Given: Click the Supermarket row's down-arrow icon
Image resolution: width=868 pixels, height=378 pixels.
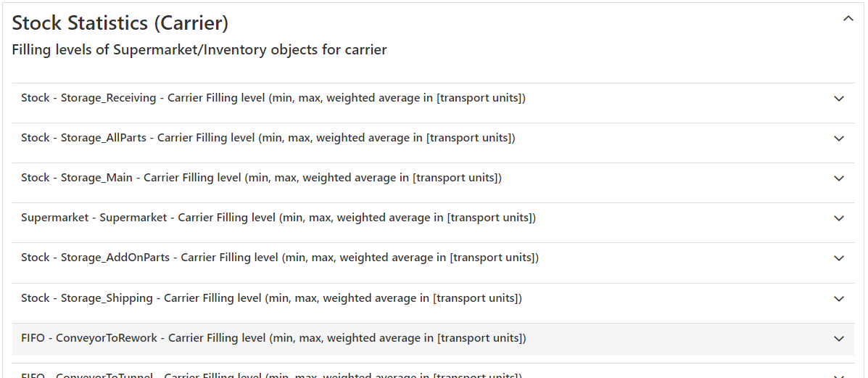Looking at the screenshot, I should point(839,218).
